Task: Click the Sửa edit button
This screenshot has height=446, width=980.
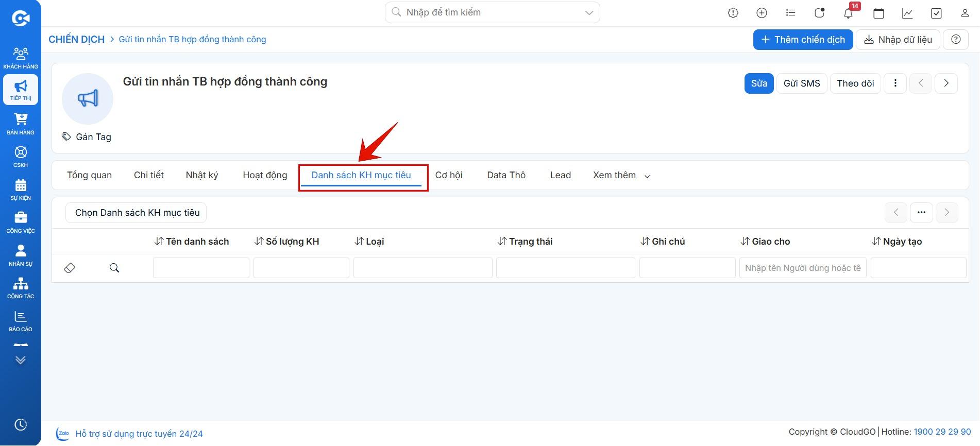Action: pyautogui.click(x=759, y=83)
